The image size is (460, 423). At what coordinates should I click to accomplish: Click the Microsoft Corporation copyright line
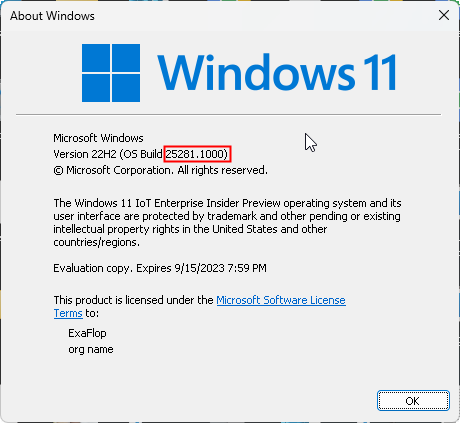pyautogui.click(x=160, y=170)
